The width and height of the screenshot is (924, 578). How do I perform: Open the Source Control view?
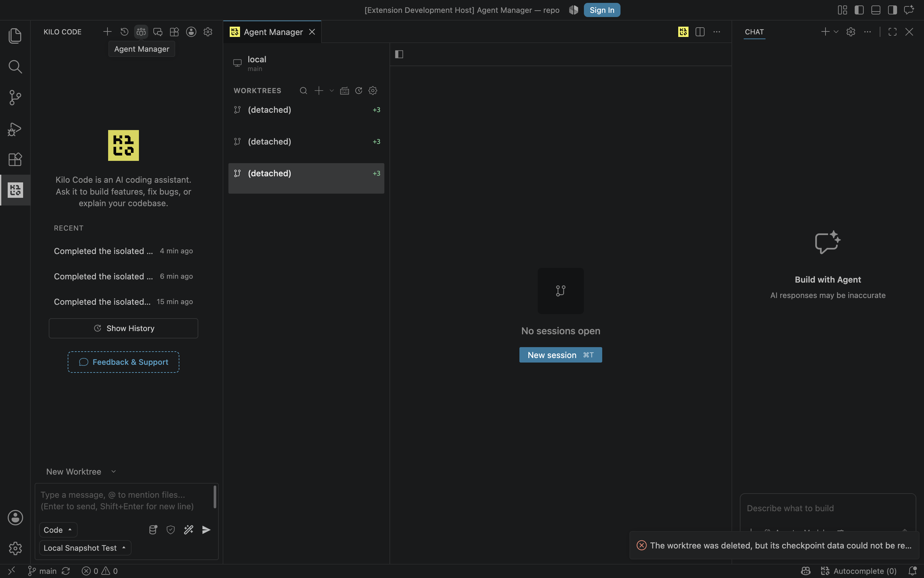(x=15, y=98)
